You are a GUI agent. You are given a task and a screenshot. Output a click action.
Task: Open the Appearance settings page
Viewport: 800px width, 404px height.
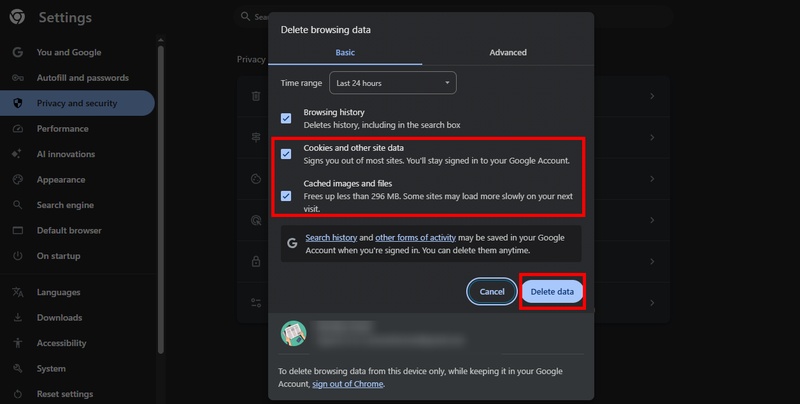click(61, 180)
